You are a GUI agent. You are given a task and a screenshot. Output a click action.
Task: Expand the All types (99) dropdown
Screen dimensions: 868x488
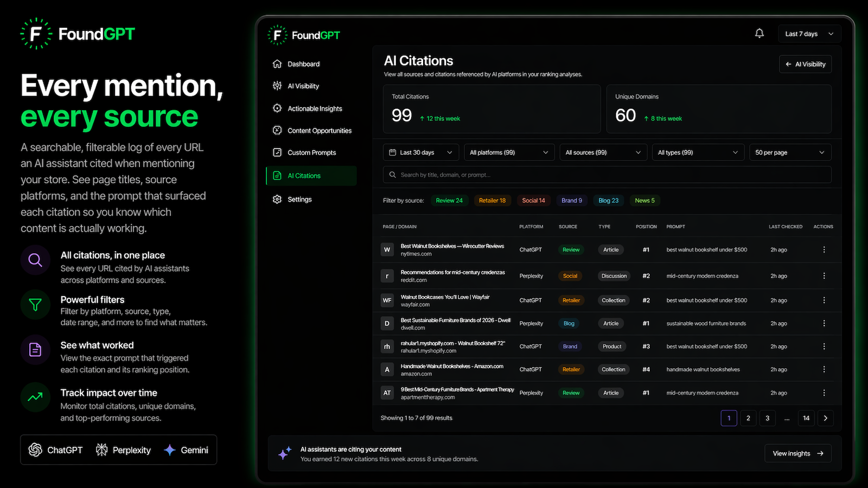(698, 152)
